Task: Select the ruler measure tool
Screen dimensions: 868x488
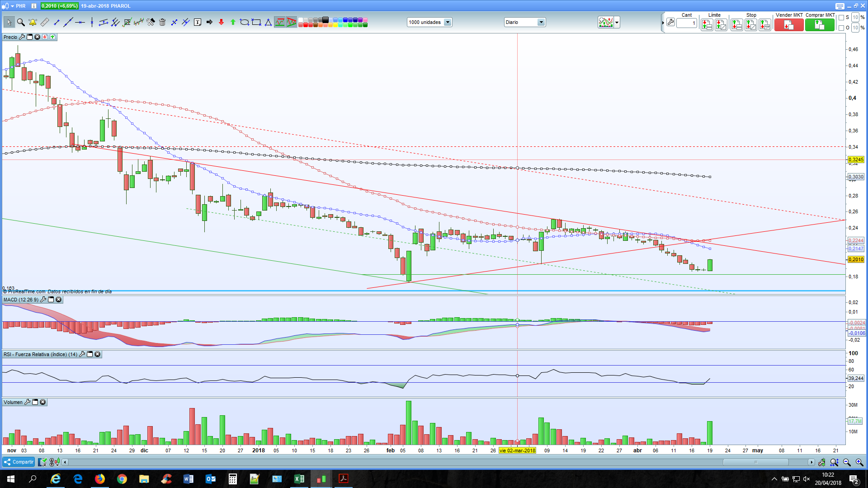Action: [x=44, y=22]
